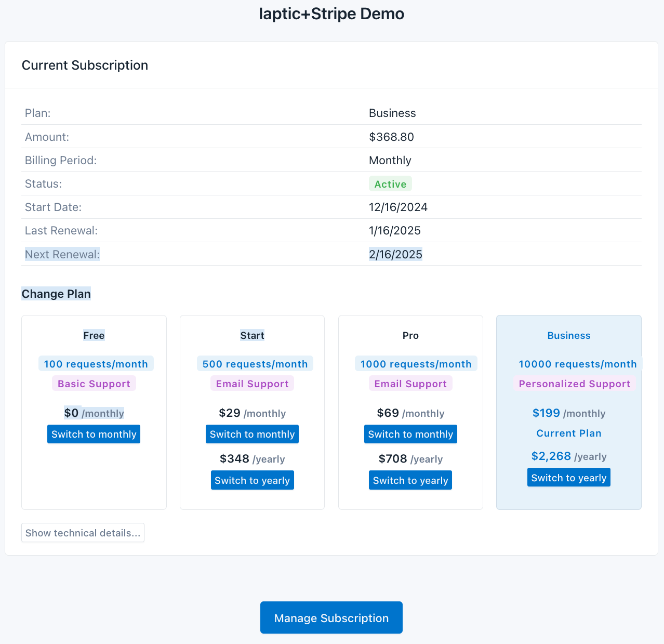This screenshot has width=664, height=644.
Task: Click the 100 requests/month badge
Action: coord(96,364)
